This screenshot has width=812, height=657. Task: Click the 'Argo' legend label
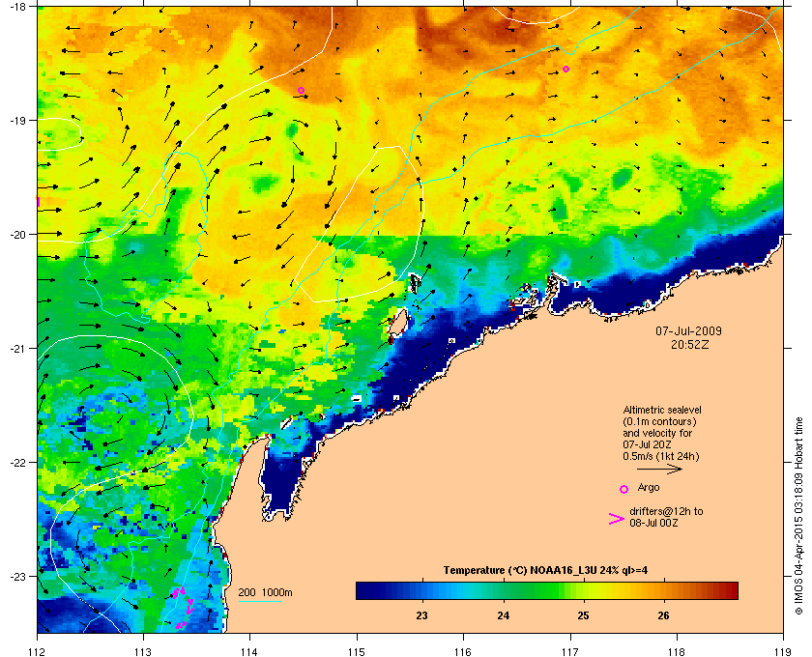tap(649, 487)
